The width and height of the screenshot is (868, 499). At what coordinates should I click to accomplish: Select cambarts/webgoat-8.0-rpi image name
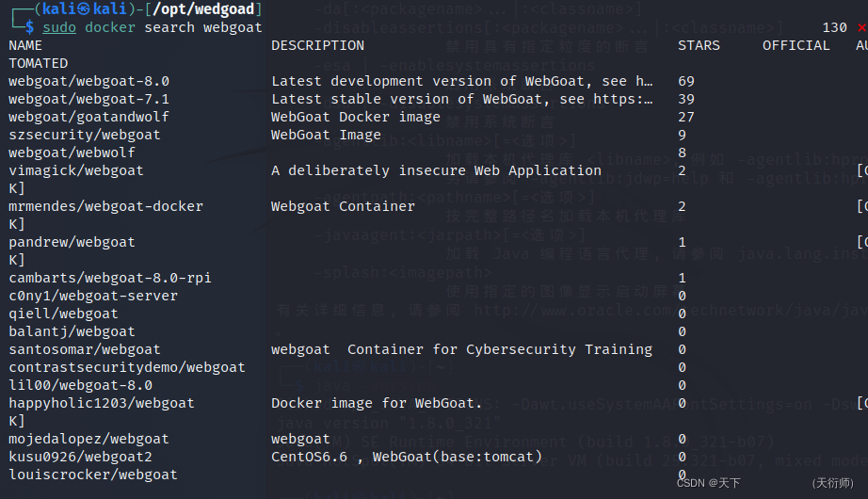[x=110, y=278]
